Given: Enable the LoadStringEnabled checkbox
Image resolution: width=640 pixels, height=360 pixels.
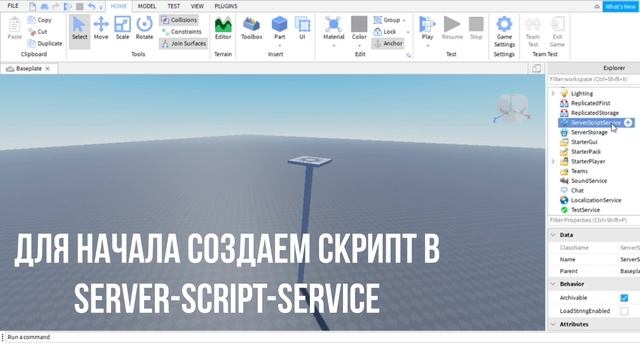Looking at the screenshot, I should (x=624, y=311).
